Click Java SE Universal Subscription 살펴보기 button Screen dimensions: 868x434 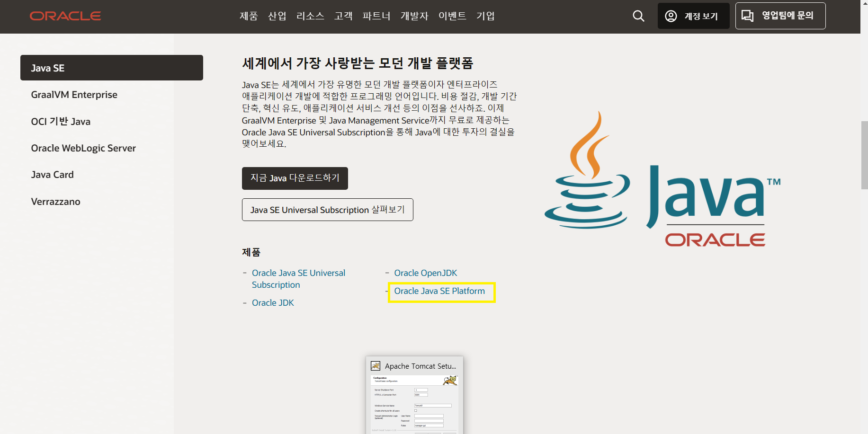(x=328, y=210)
